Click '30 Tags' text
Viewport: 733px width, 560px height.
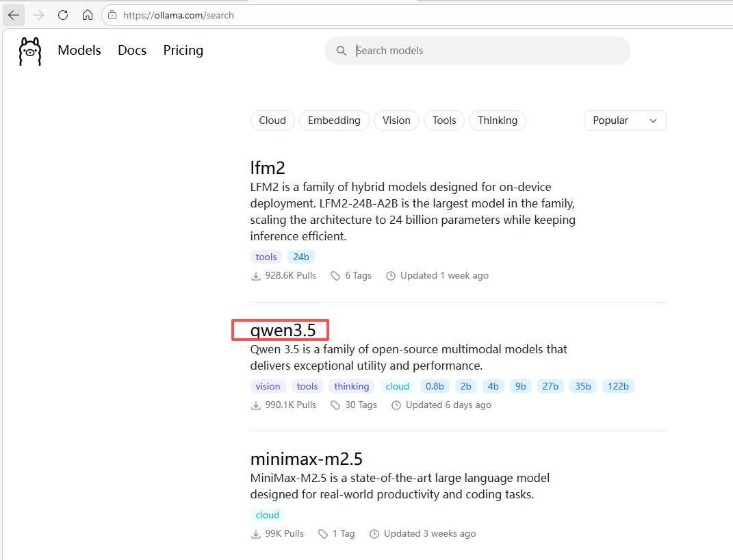pos(361,405)
